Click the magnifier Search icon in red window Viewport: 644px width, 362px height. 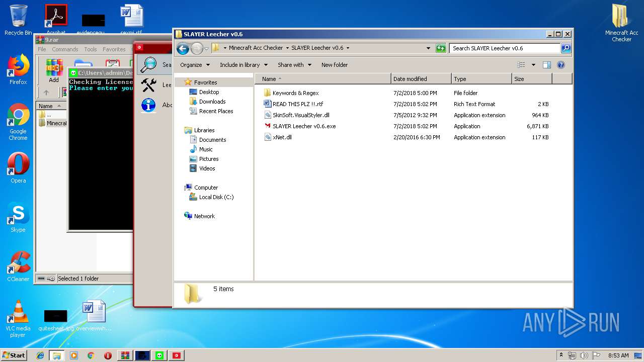coord(148,64)
